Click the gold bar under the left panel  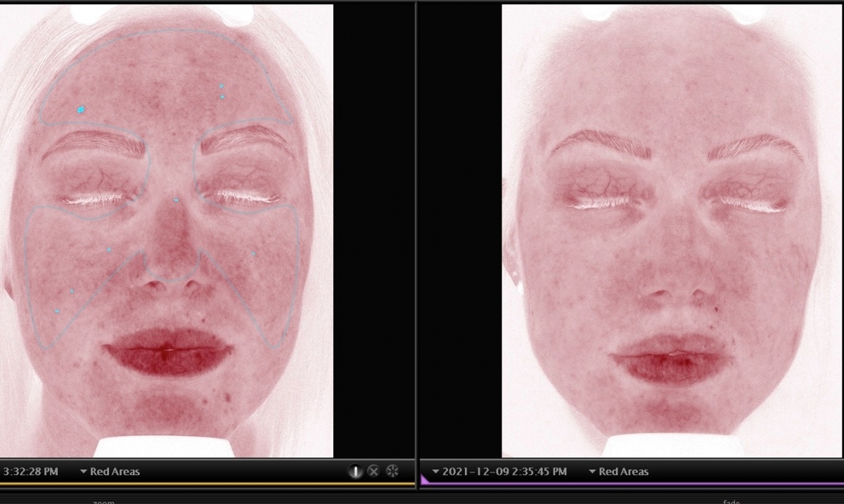point(207,484)
